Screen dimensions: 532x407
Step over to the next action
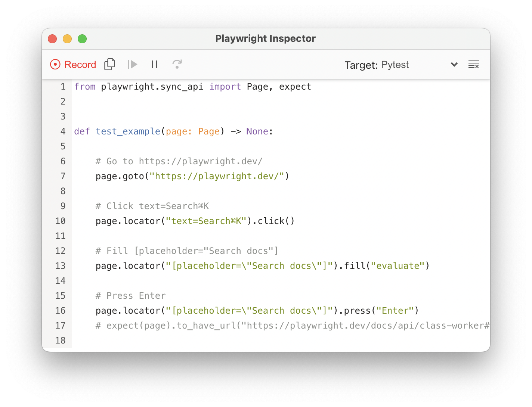tap(177, 64)
